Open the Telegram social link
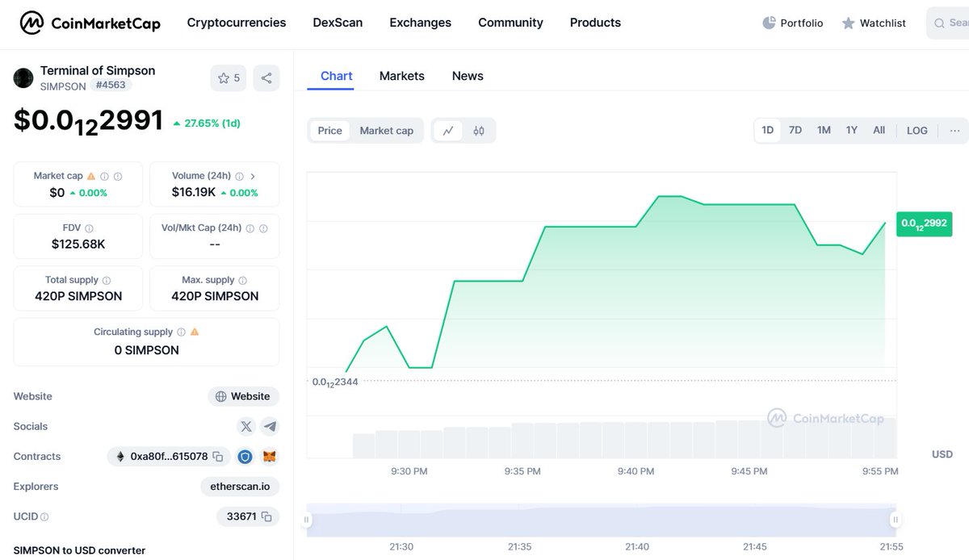 click(270, 426)
